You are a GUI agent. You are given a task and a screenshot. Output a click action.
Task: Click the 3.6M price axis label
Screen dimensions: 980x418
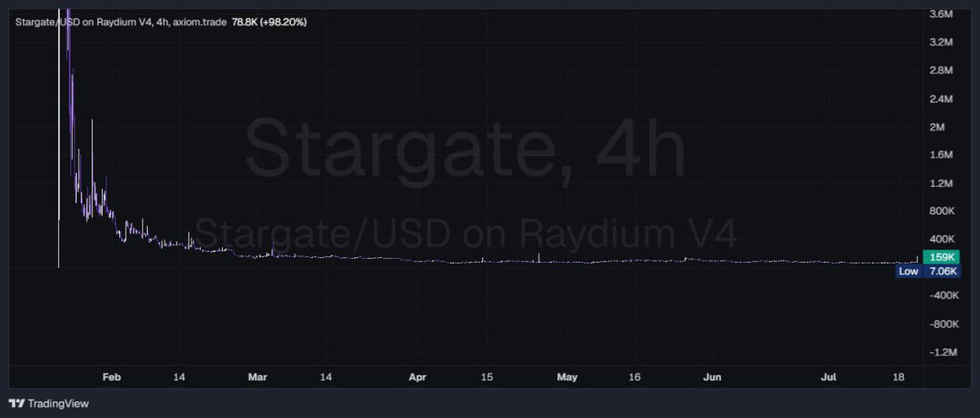pyautogui.click(x=942, y=14)
